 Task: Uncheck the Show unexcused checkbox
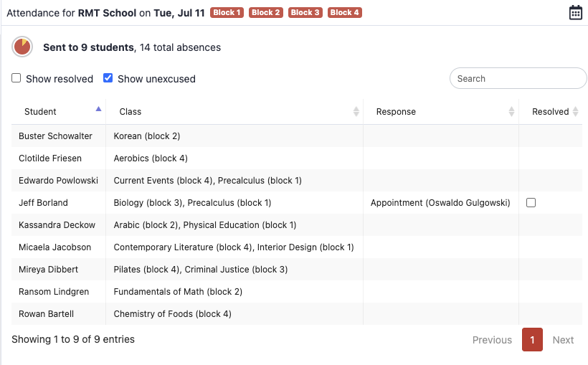(x=108, y=78)
